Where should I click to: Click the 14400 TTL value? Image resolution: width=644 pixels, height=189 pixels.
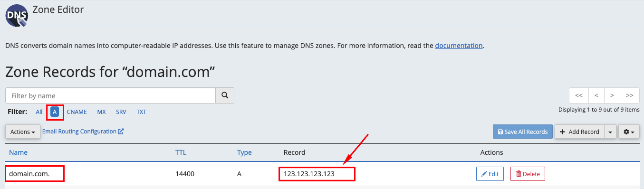[185, 174]
